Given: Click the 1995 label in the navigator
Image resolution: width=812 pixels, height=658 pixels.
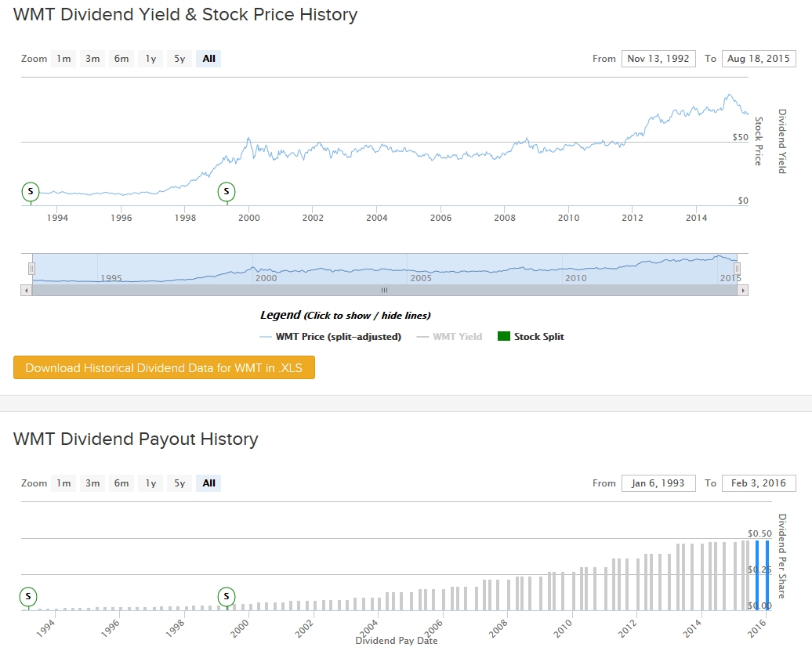Looking at the screenshot, I should (x=111, y=278).
